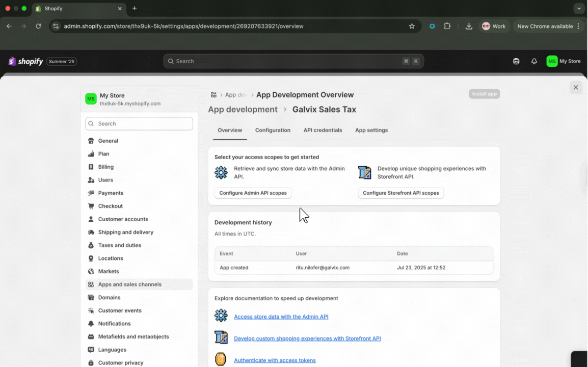
Task: Click App dev breadcrumb
Action: [x=236, y=95]
